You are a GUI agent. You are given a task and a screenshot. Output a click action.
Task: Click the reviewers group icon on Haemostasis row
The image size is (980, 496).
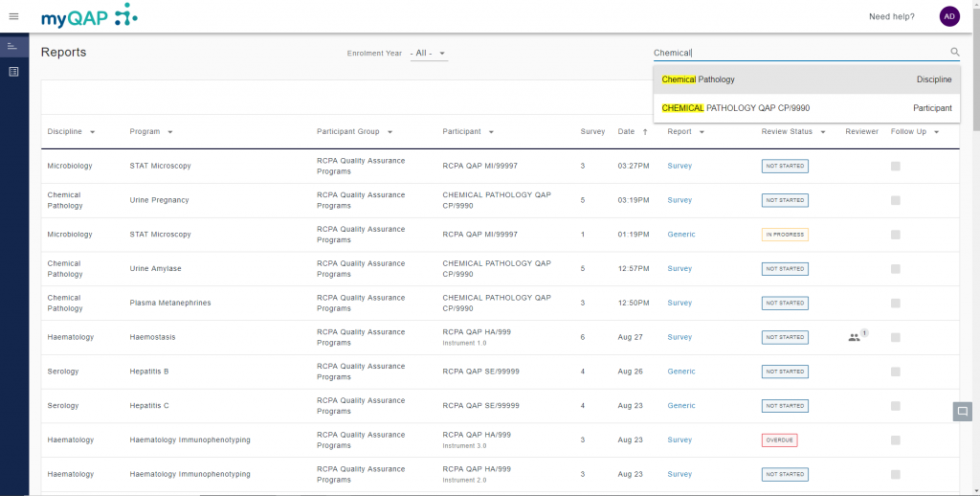tap(854, 337)
